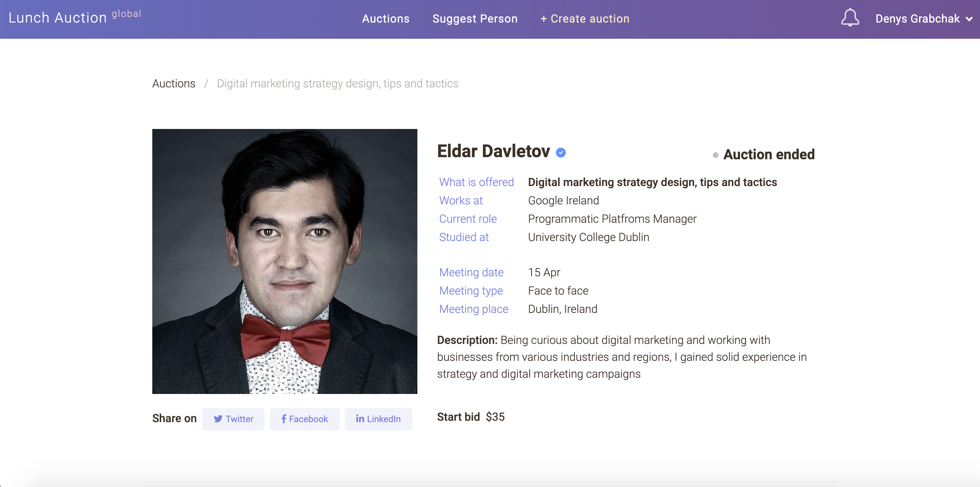The image size is (980, 487).
Task: Click Eldar Davletov's profile photo
Action: click(284, 261)
